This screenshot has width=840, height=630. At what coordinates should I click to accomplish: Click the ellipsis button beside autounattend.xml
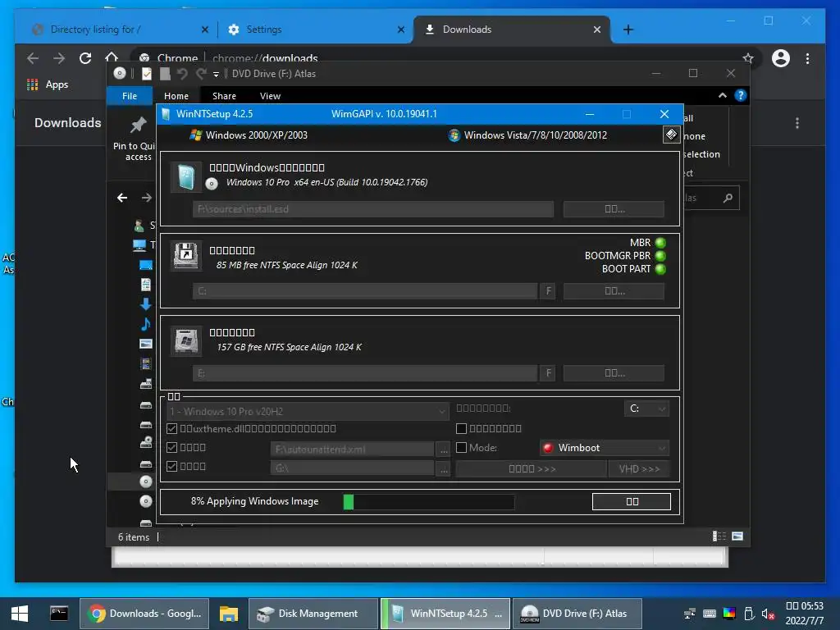(444, 449)
